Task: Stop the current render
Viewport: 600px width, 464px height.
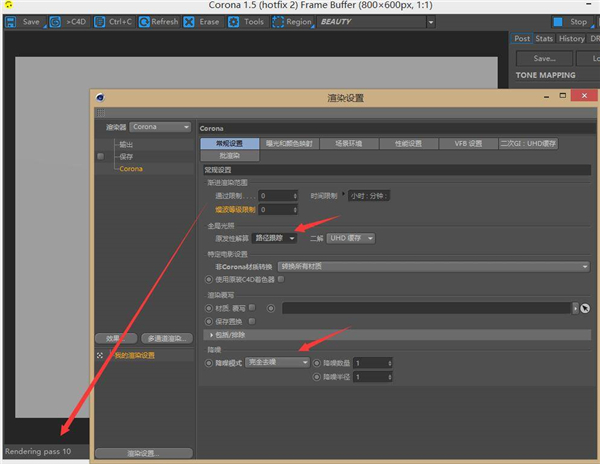Action: pos(572,21)
